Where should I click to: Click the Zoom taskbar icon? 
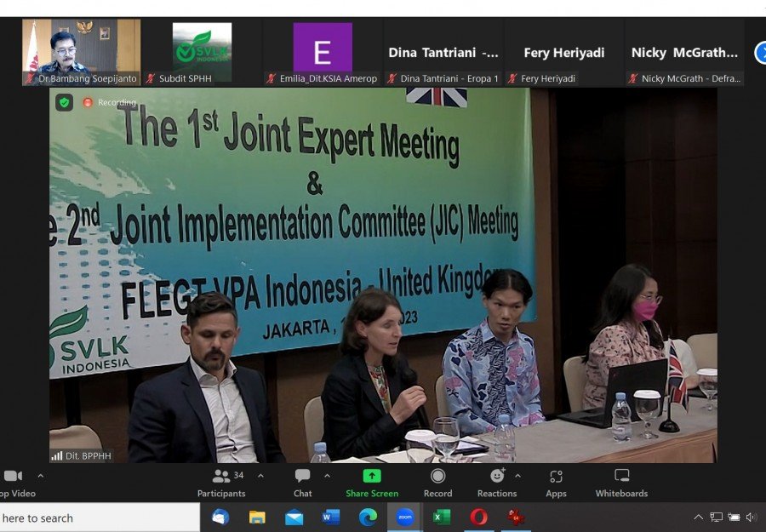[405, 517]
